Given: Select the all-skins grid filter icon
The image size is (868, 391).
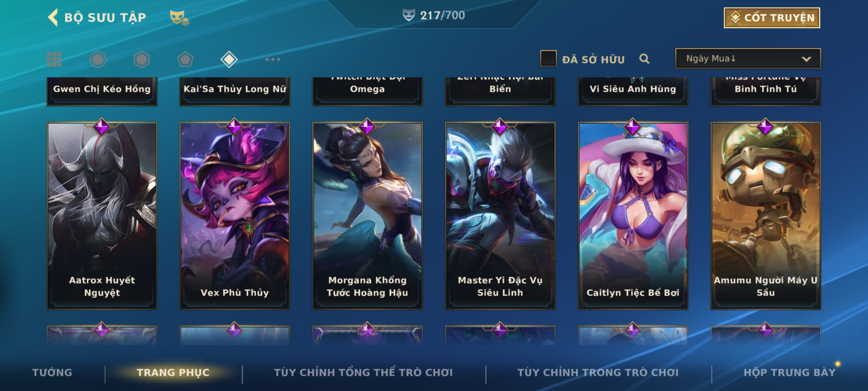Looking at the screenshot, I should coord(54,59).
